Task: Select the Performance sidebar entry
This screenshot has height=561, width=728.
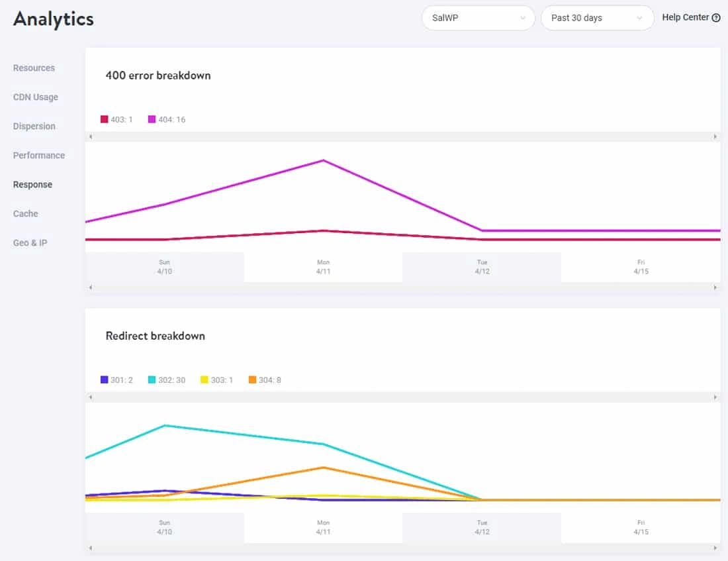Action: [38, 155]
